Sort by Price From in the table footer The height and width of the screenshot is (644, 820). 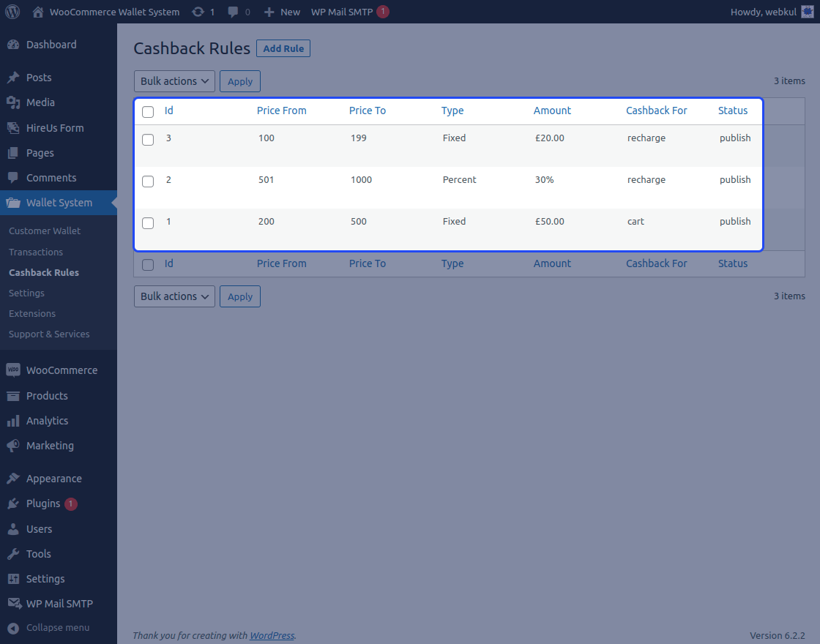coord(281,263)
